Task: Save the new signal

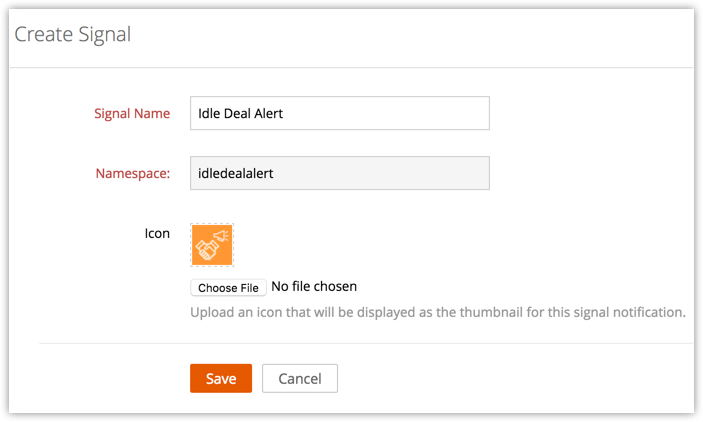Action: point(221,378)
